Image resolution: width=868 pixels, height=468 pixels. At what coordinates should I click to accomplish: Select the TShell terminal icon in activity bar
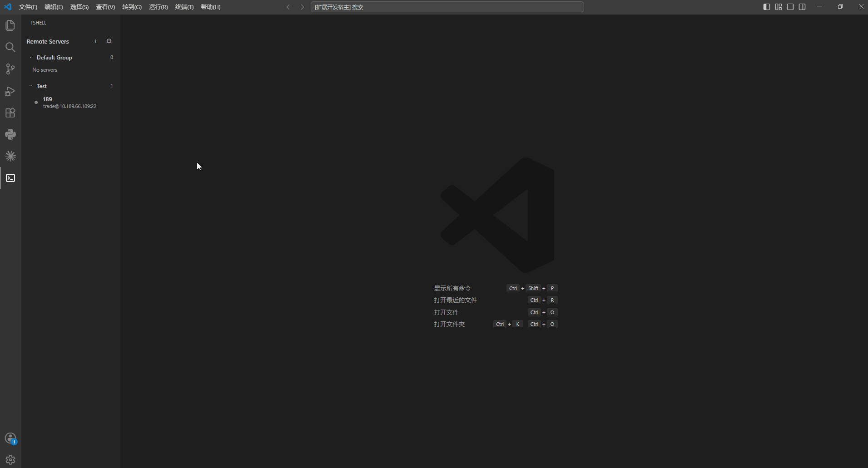[x=10, y=178]
